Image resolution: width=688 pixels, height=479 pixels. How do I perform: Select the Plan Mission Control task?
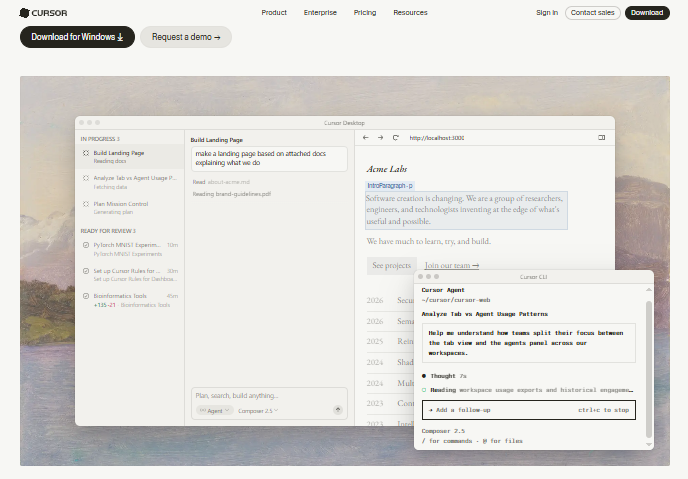[x=130, y=207]
